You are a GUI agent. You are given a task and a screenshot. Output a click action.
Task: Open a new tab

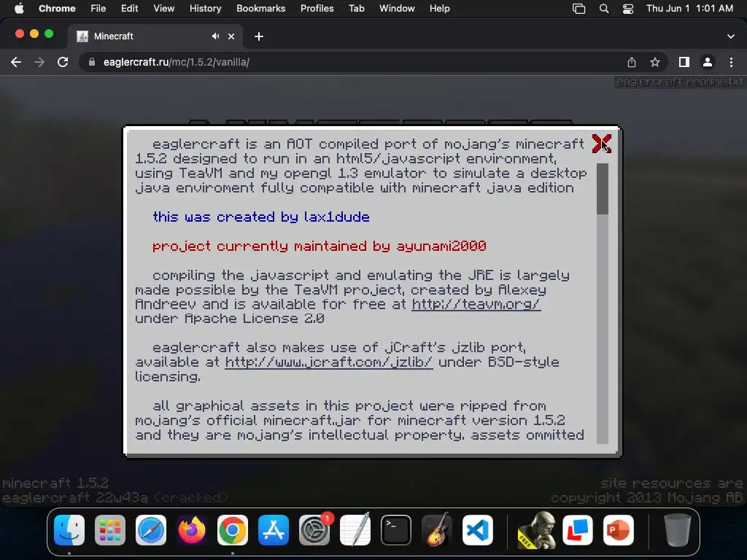(x=259, y=36)
